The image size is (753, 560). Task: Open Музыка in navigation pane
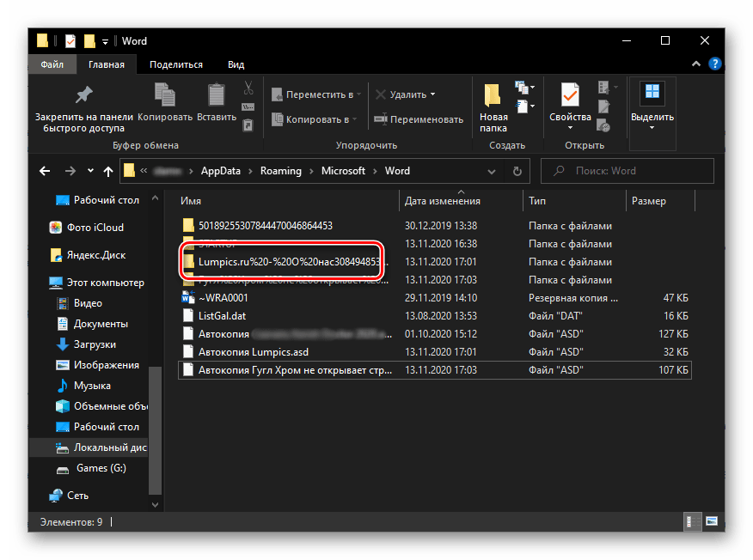tap(83, 386)
